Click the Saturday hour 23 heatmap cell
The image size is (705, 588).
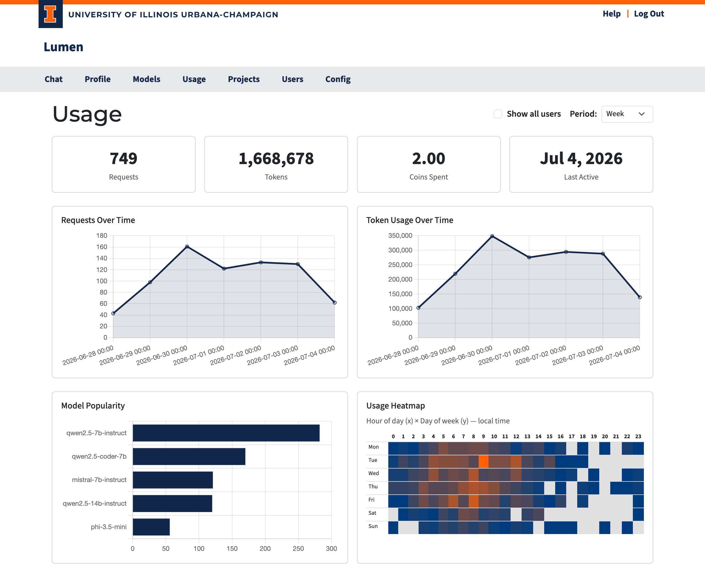click(638, 514)
